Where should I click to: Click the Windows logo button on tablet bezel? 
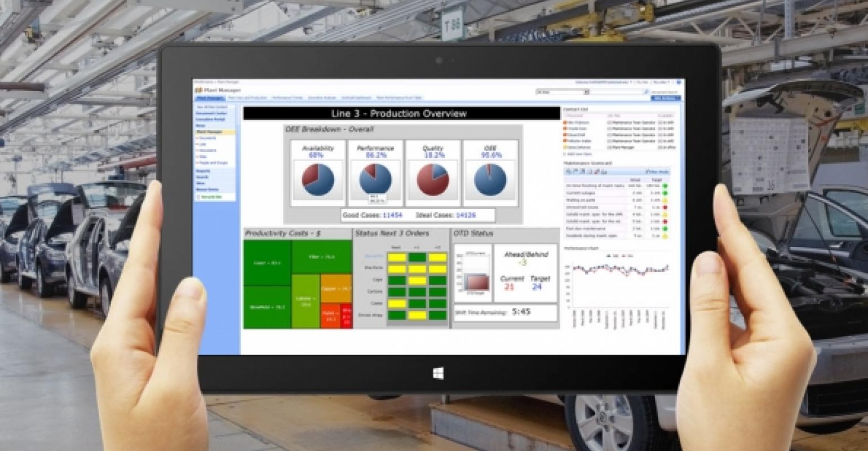[x=439, y=373]
